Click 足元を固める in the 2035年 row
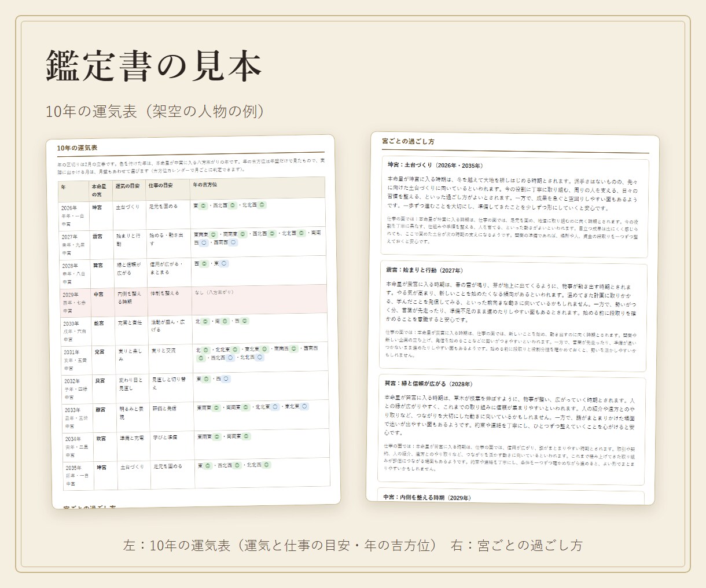 [x=168, y=466]
